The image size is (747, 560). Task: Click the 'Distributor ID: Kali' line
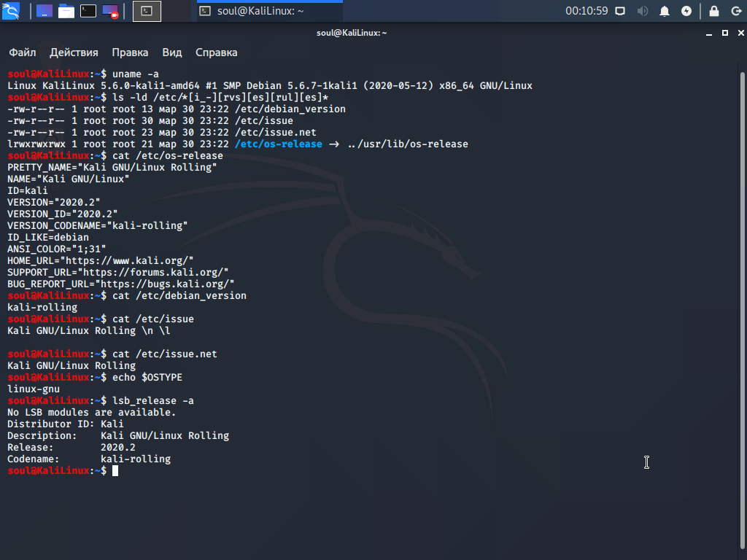[x=65, y=424]
